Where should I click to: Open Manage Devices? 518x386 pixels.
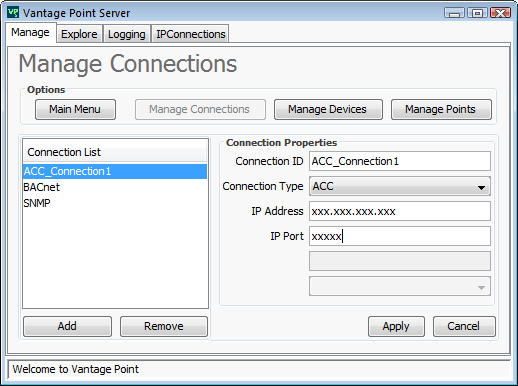328,109
